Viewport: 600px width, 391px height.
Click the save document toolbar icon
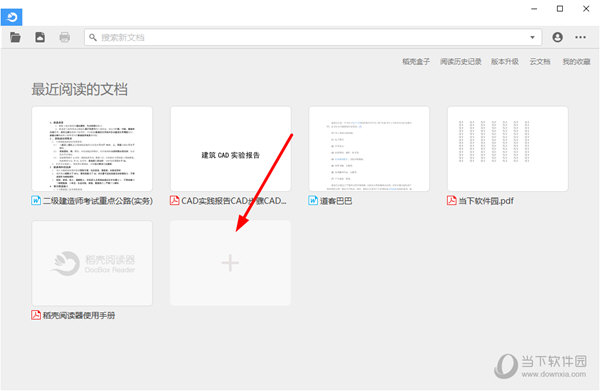click(x=40, y=37)
